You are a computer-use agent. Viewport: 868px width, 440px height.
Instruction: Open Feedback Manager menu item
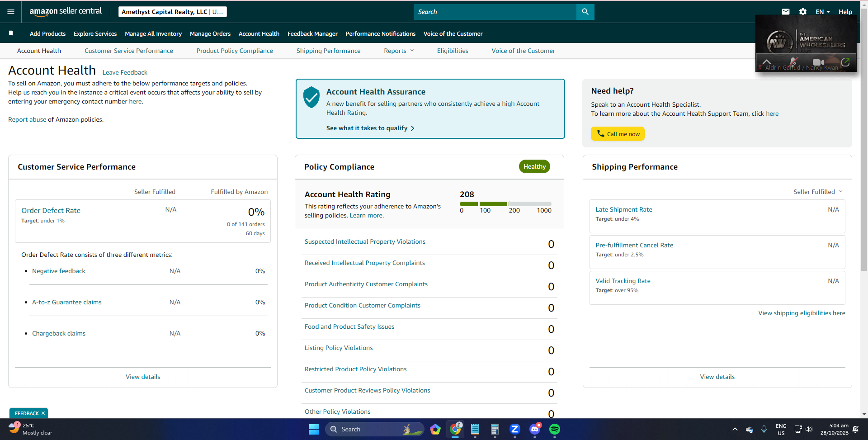pos(312,33)
